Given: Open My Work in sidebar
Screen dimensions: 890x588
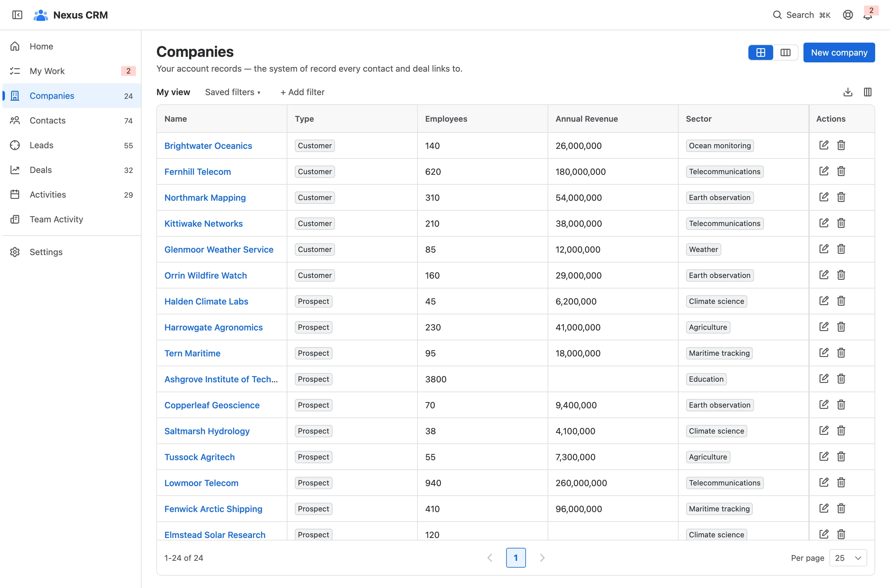Looking at the screenshot, I should (71, 71).
